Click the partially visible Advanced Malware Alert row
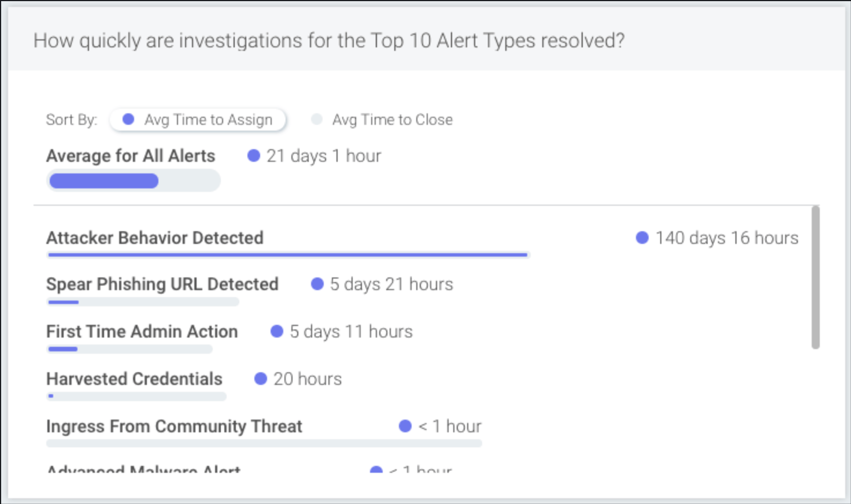This screenshot has height=504, width=851. tap(249, 468)
